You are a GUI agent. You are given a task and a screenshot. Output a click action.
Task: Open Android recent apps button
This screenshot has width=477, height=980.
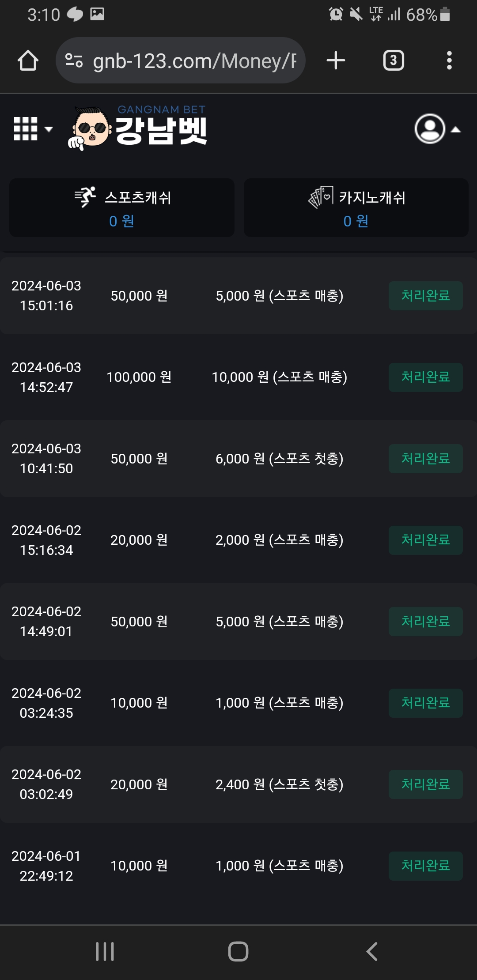[x=105, y=951]
